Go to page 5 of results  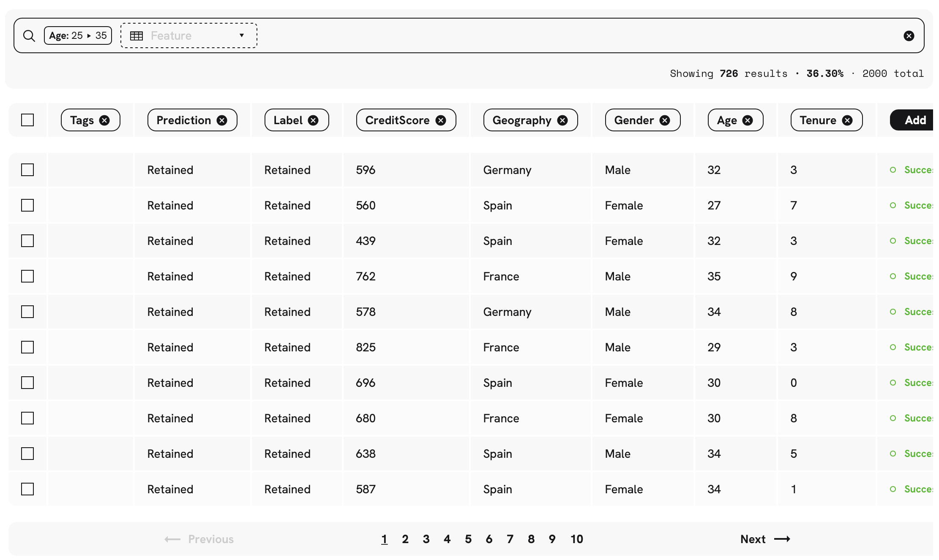[x=468, y=539]
